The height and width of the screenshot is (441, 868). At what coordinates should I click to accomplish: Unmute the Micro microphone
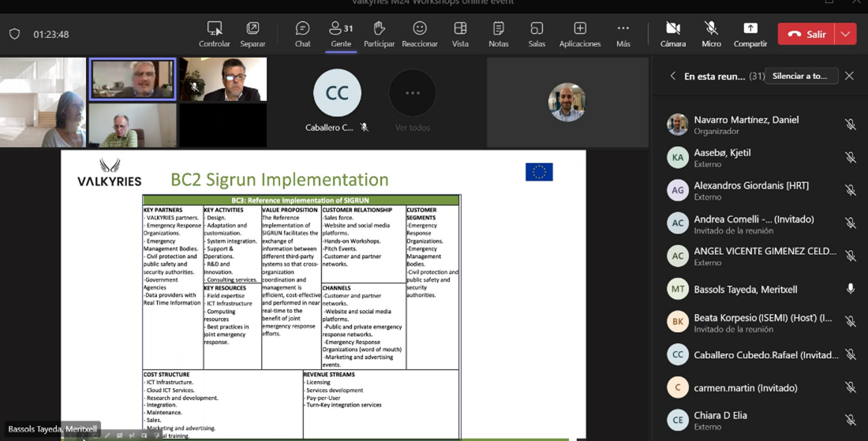(711, 34)
